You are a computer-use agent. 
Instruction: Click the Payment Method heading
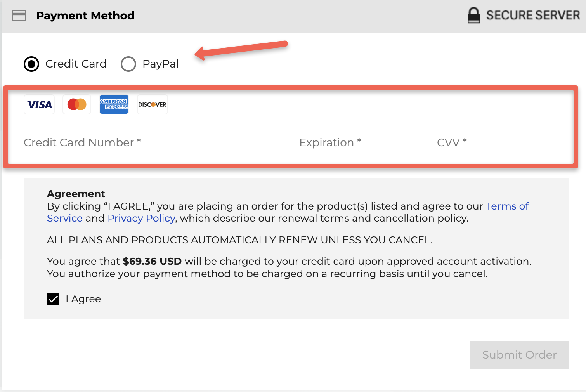tap(85, 16)
